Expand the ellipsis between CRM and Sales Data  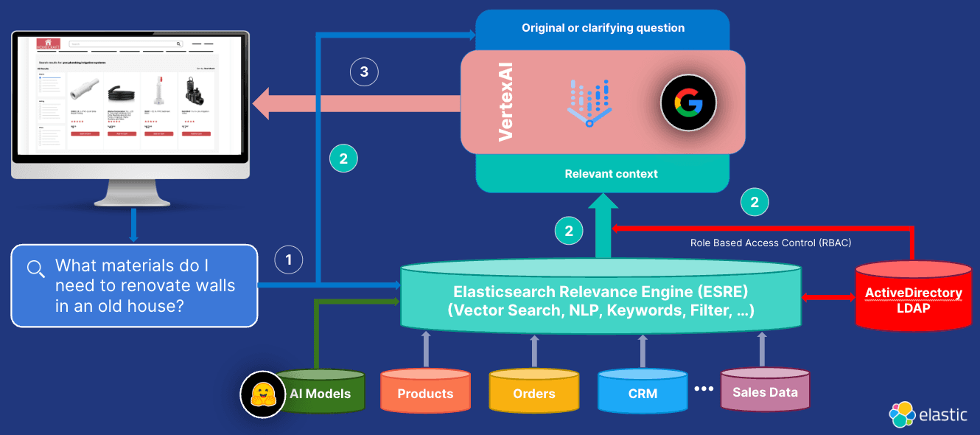704,389
